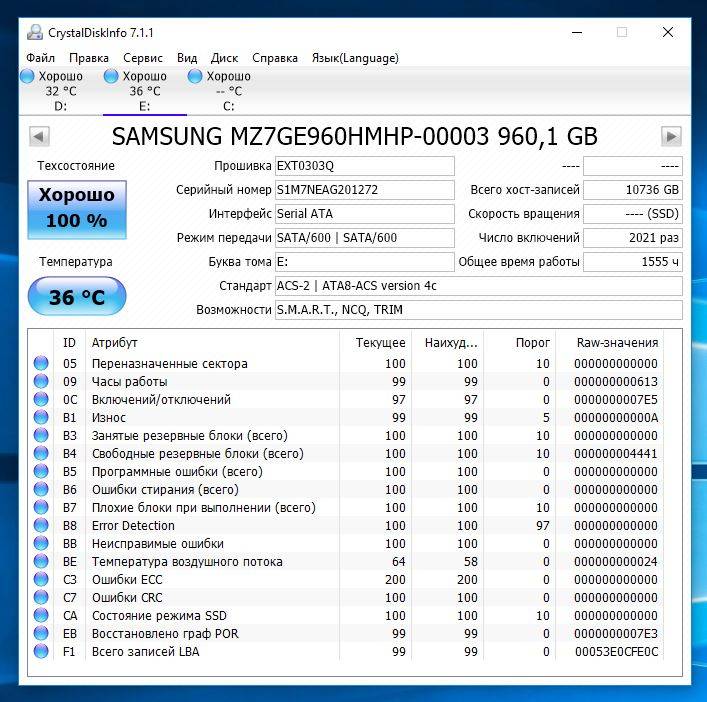This screenshot has width=707, height=702.
Task: Select disk C: tab without temperature
Action: click(228, 91)
